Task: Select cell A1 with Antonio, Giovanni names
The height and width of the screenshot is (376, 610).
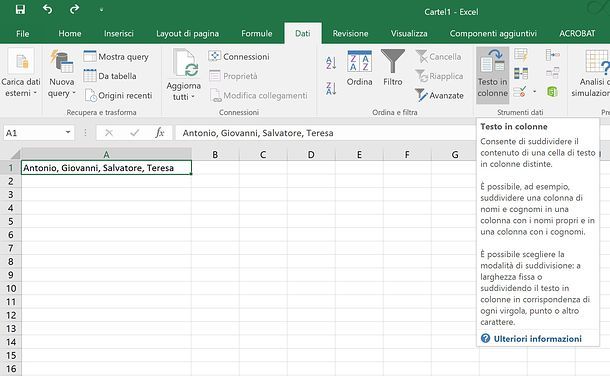Action: pos(106,168)
